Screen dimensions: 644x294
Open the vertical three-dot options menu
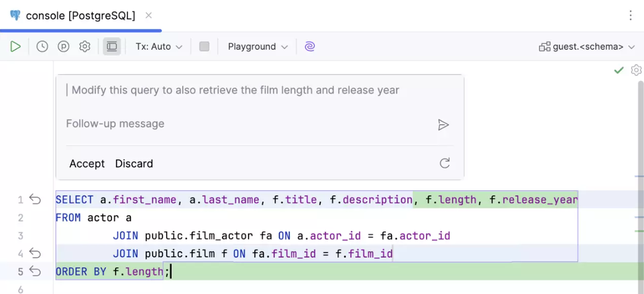point(630,15)
